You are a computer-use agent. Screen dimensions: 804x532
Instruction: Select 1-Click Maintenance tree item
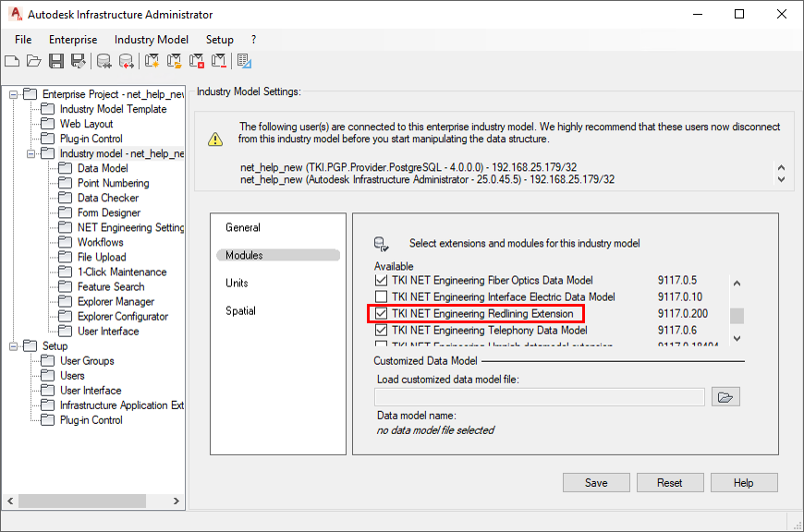tap(122, 272)
